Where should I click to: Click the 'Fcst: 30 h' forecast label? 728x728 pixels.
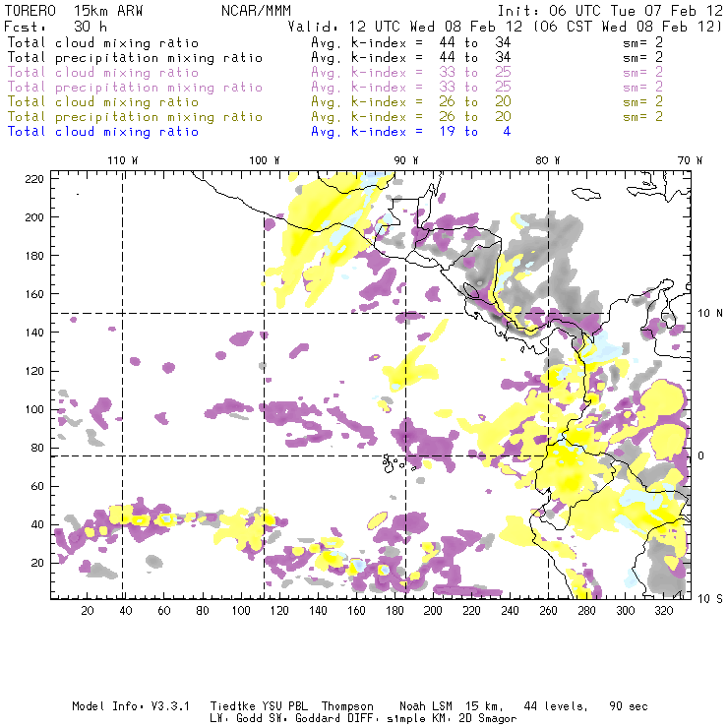click(x=55, y=27)
